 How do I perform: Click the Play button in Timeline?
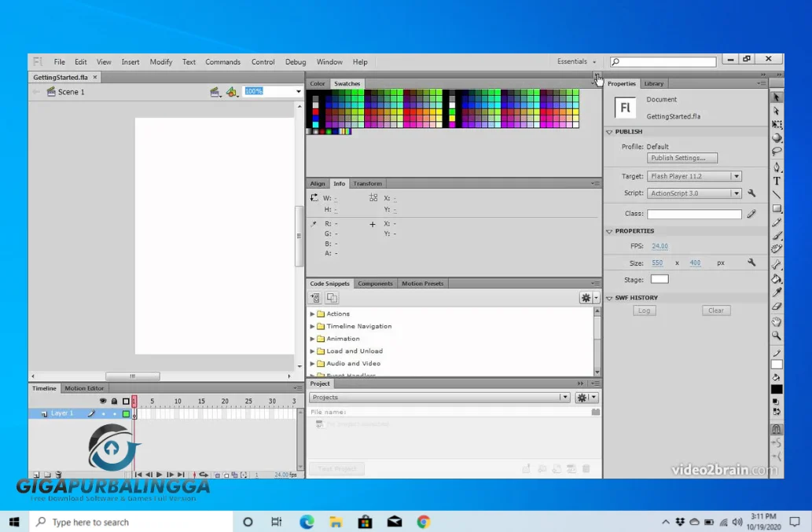point(160,475)
